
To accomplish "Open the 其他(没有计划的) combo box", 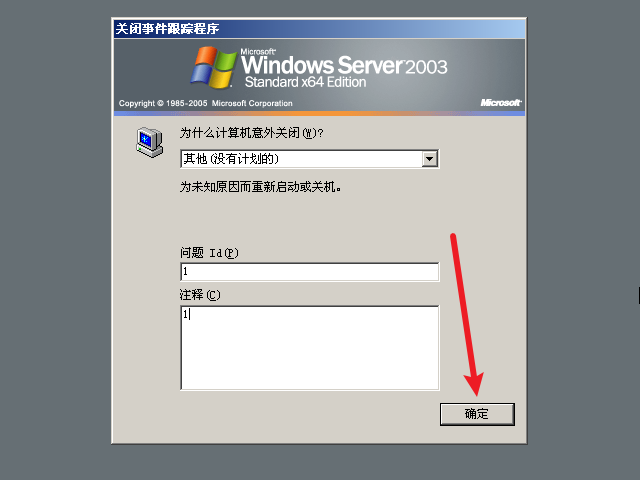I will tap(309, 159).
